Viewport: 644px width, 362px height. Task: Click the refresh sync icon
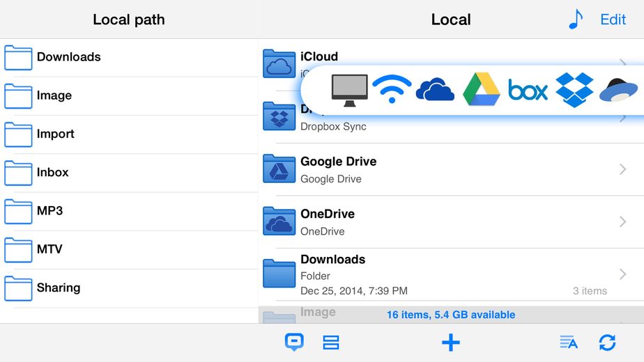click(x=607, y=343)
